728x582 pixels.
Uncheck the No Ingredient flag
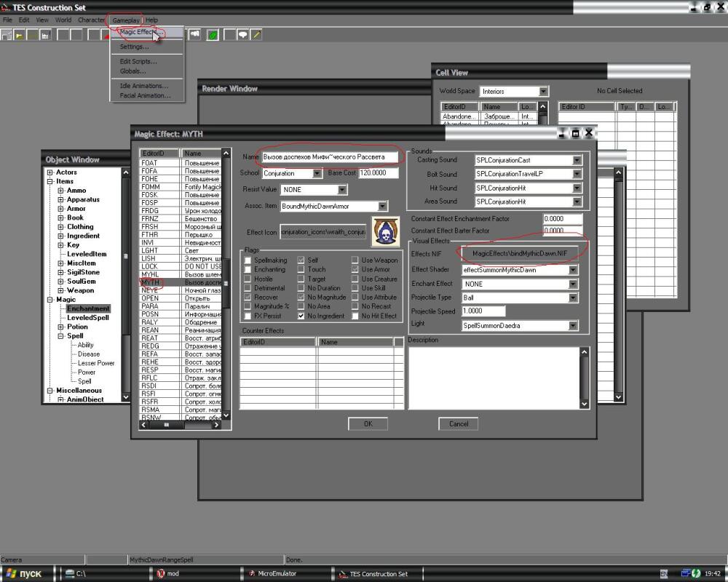(301, 316)
